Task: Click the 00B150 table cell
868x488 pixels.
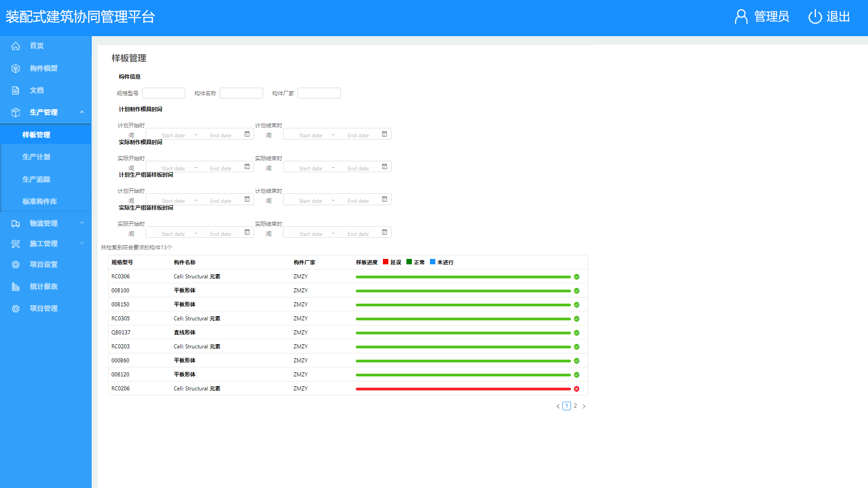Action: pyautogui.click(x=120, y=305)
